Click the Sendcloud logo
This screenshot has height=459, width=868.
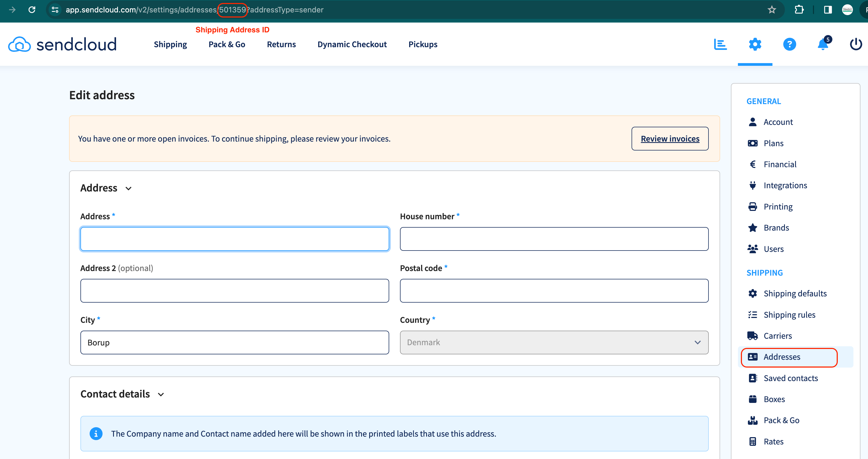point(63,44)
